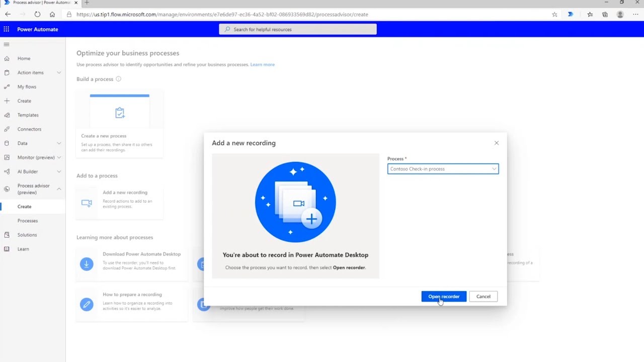Reload the page with the refresh icon
Image resolution: width=644 pixels, height=362 pixels.
coord(37,15)
